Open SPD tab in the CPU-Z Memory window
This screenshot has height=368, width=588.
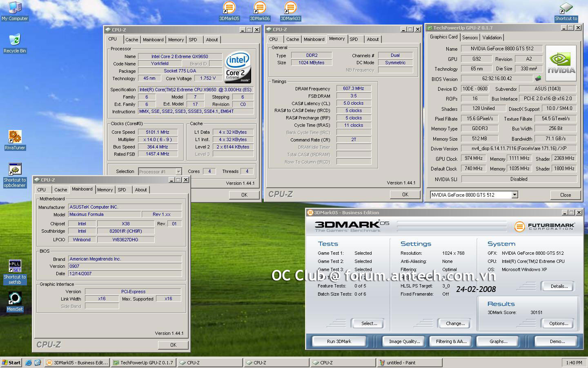(354, 39)
